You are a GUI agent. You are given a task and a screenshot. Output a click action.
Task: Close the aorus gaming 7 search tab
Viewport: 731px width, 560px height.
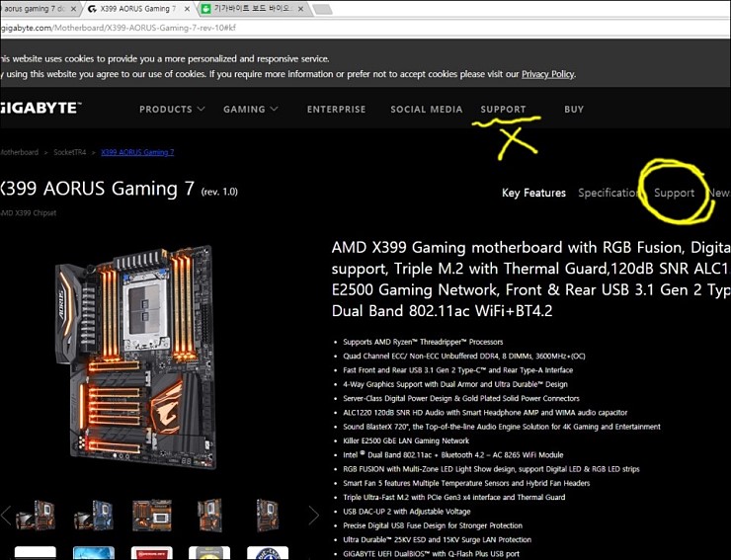point(73,9)
